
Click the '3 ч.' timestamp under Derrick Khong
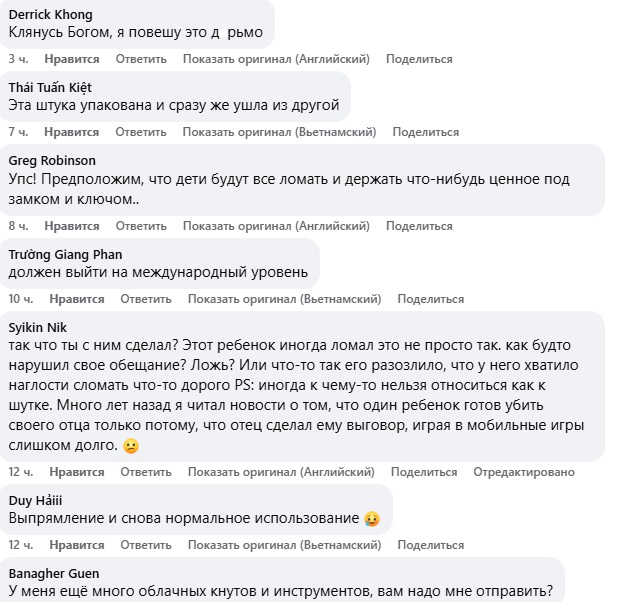18,59
